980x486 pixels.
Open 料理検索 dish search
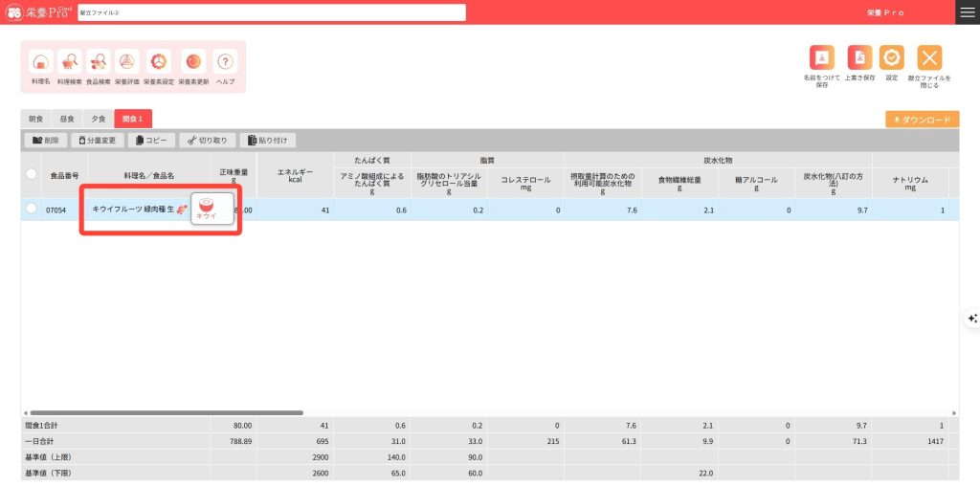[x=69, y=62]
